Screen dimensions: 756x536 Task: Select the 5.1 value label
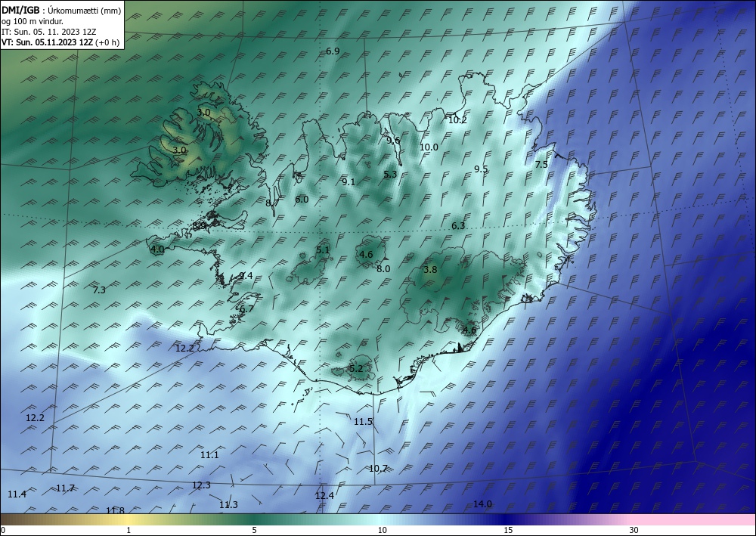[323, 249]
